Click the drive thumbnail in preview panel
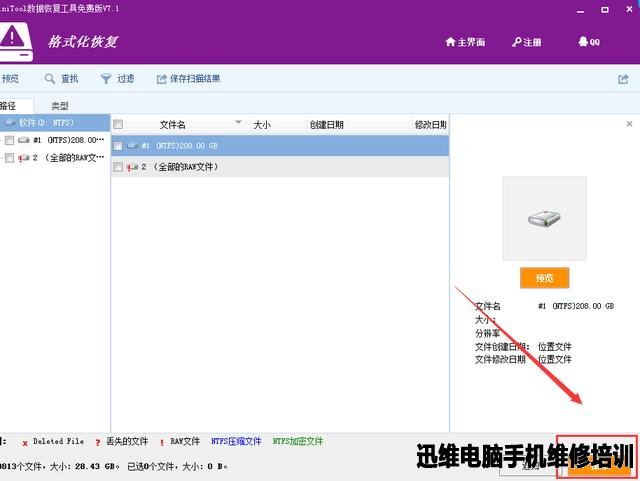The width and height of the screenshot is (640, 481). (x=544, y=218)
